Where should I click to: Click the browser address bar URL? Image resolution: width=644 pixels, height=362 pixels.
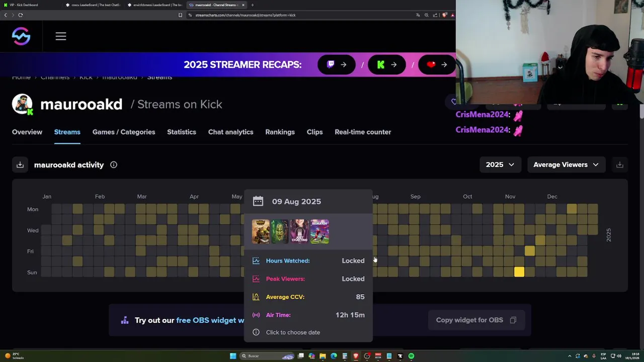[x=246, y=15]
